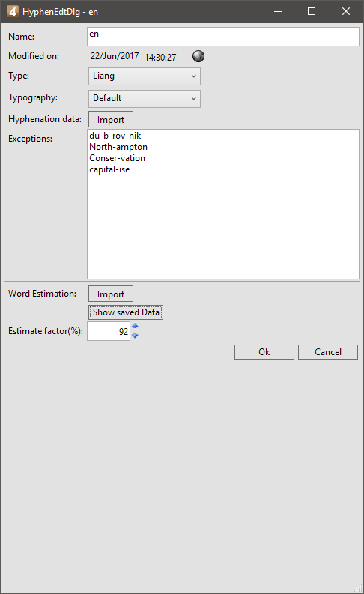The image size is (364, 594).
Task: Import Hyphenation data
Action: (x=111, y=119)
